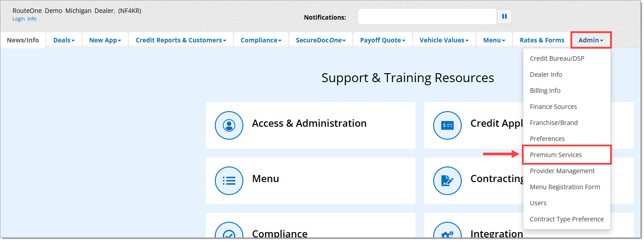Pause notifications with the pause icon
Viewport: 644px width, 241px height.
pos(505,17)
